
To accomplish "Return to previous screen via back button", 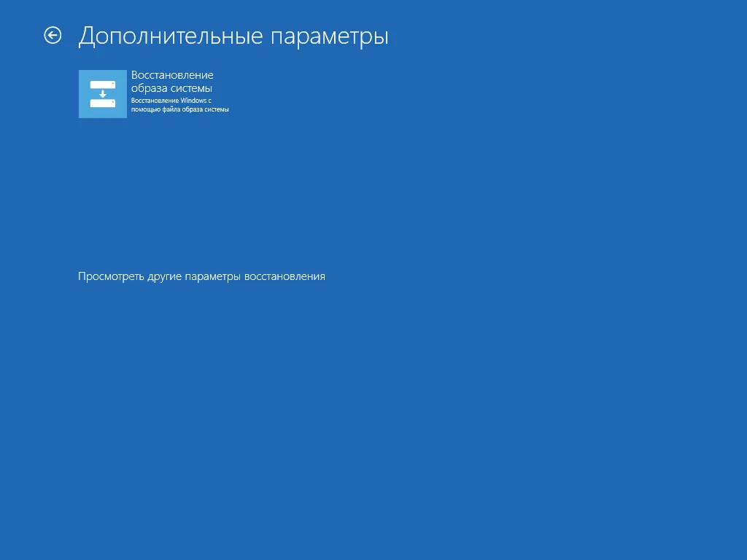I will tap(53, 36).
